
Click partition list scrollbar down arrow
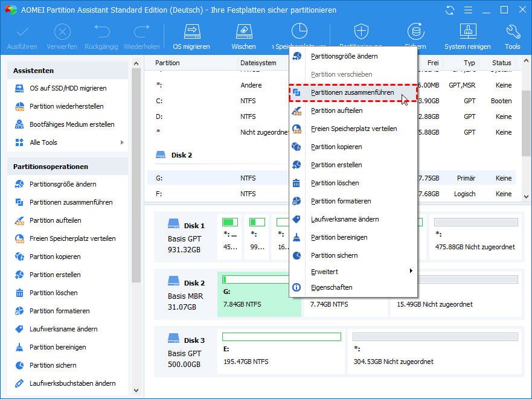tap(526, 196)
